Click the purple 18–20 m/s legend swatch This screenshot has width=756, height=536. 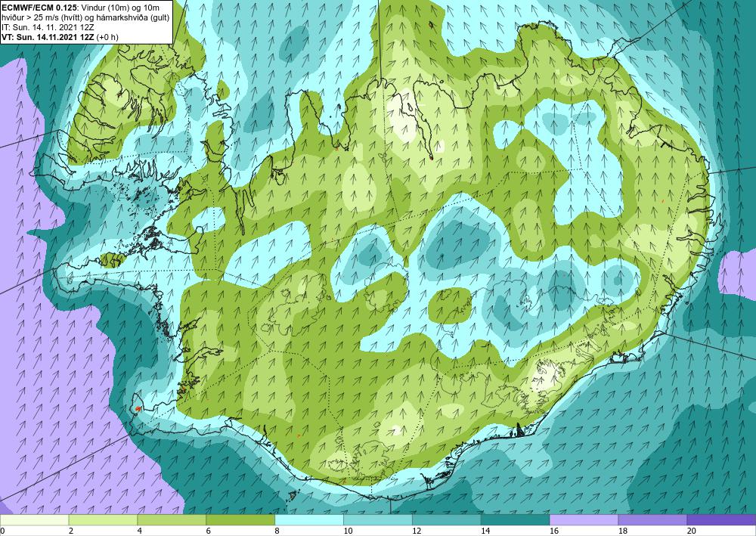pyautogui.click(x=653, y=519)
